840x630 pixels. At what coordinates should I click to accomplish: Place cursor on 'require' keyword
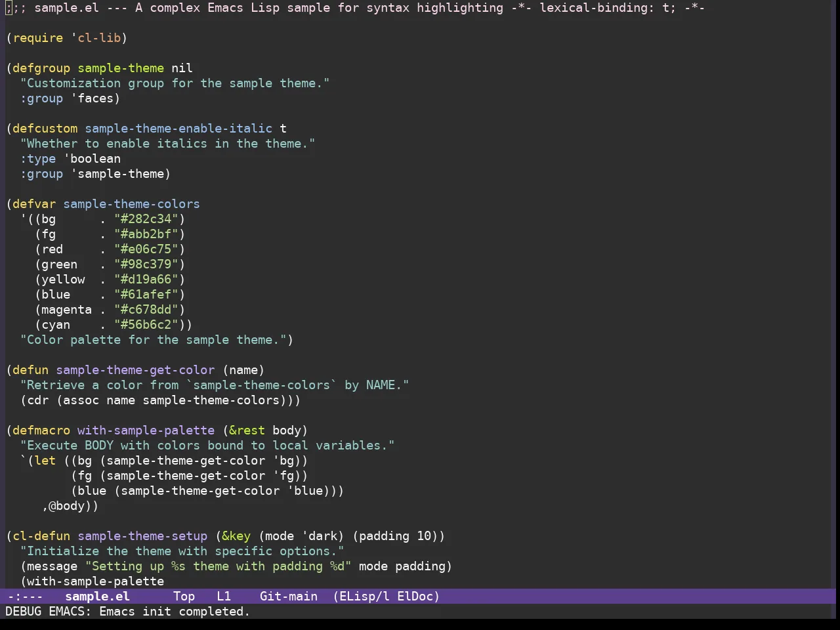(x=38, y=37)
